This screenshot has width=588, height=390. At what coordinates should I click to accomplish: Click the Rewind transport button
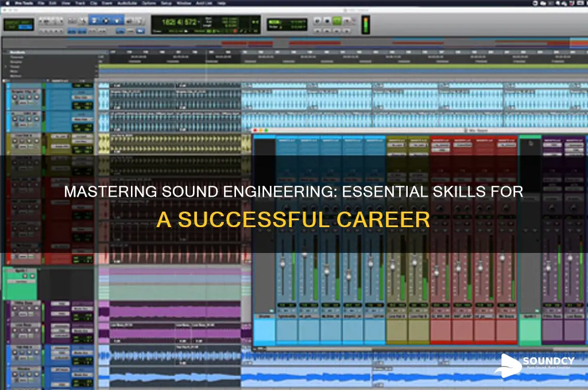[x=327, y=31]
